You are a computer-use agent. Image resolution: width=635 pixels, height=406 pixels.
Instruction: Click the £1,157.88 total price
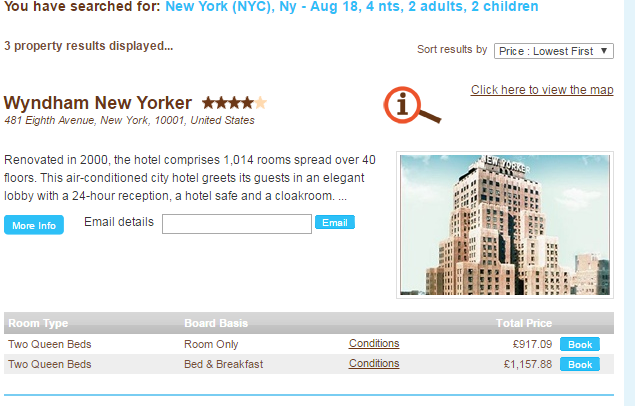coord(528,364)
